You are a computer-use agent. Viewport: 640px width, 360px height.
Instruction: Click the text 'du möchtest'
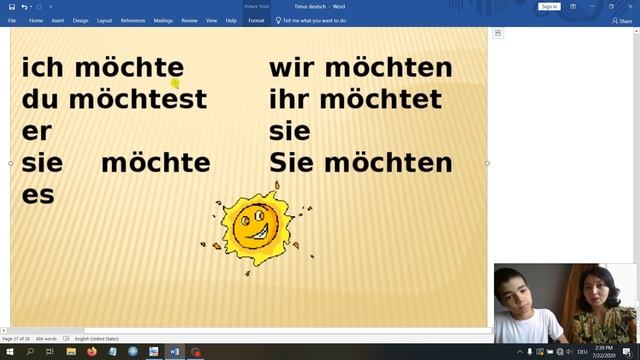[x=114, y=99]
